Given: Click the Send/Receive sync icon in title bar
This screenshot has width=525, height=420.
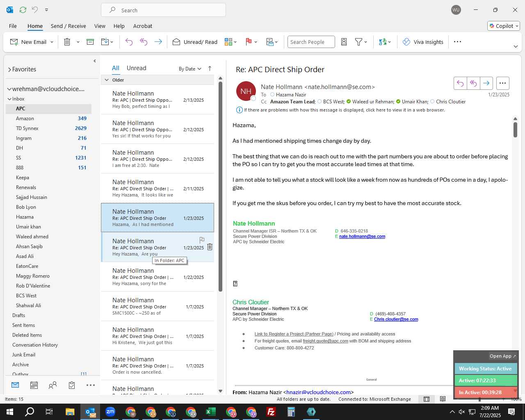Looking at the screenshot, I should 23,10.
